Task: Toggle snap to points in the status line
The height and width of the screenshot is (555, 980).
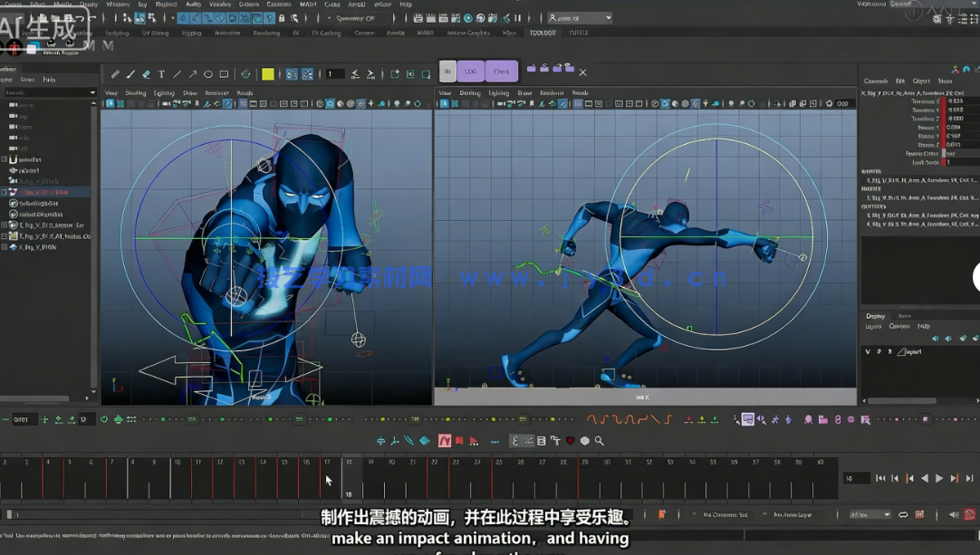Action: coord(207,17)
